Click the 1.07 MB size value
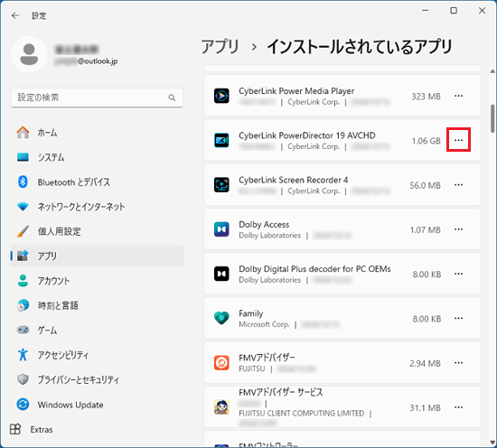 [426, 230]
